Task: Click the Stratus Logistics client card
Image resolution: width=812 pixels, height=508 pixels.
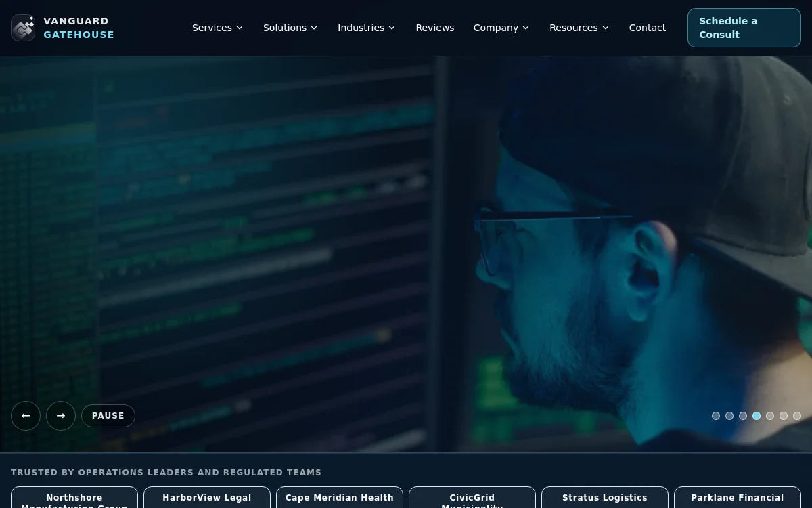Action: tap(604, 498)
